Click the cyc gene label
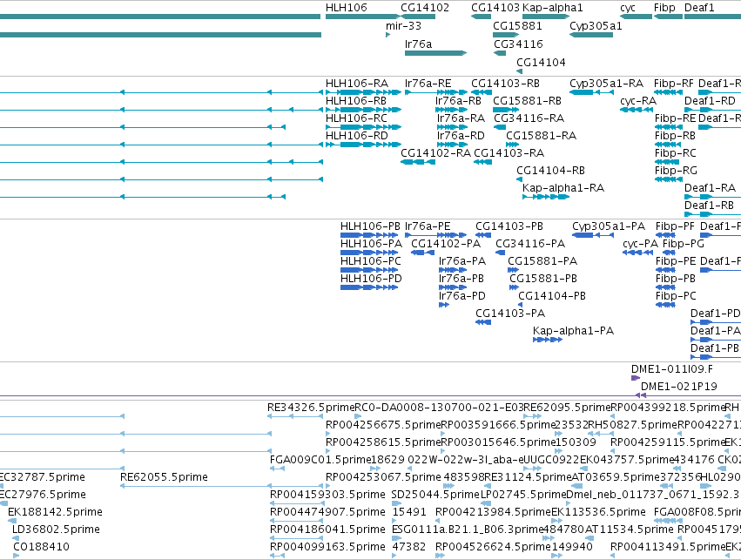The image size is (741, 560). [x=628, y=8]
